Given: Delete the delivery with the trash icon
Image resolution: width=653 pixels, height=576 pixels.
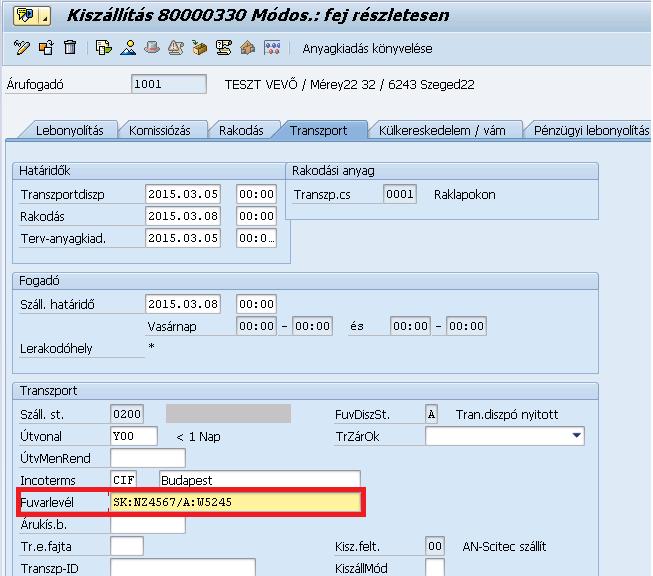Looking at the screenshot, I should [70, 48].
